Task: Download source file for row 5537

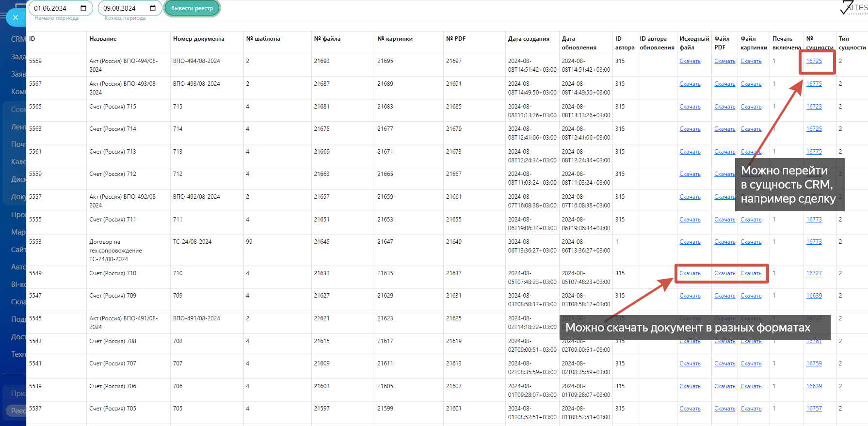Action: coord(690,409)
